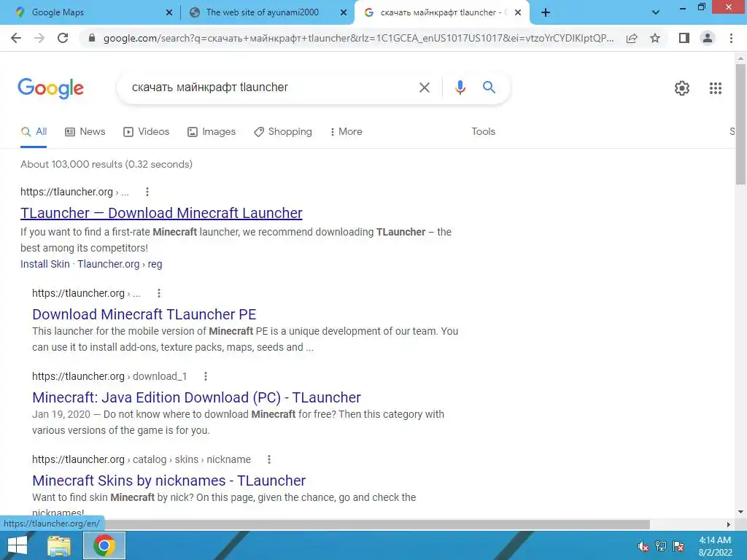Bookmark this page with the star icon

click(x=655, y=38)
